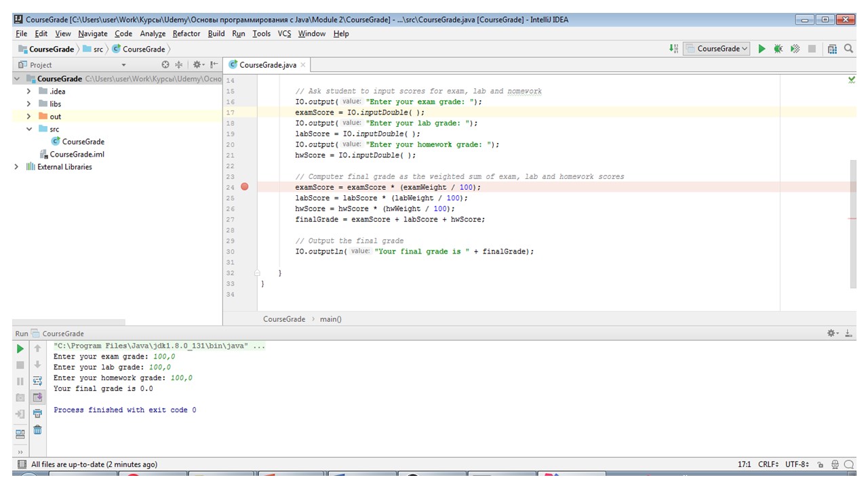Run CourseGrade with coverage icon
868x488 pixels.
coord(795,49)
